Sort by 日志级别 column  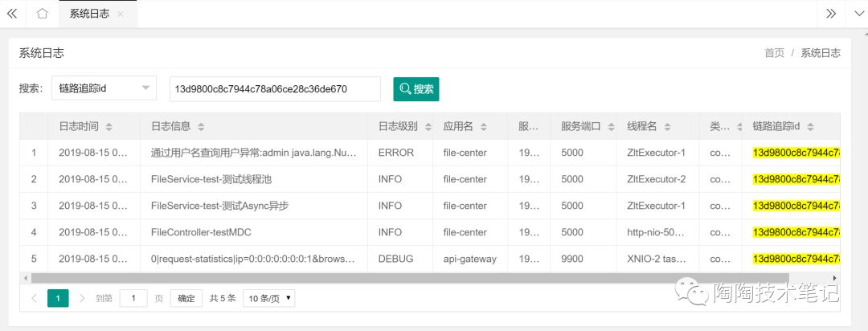coord(428,127)
